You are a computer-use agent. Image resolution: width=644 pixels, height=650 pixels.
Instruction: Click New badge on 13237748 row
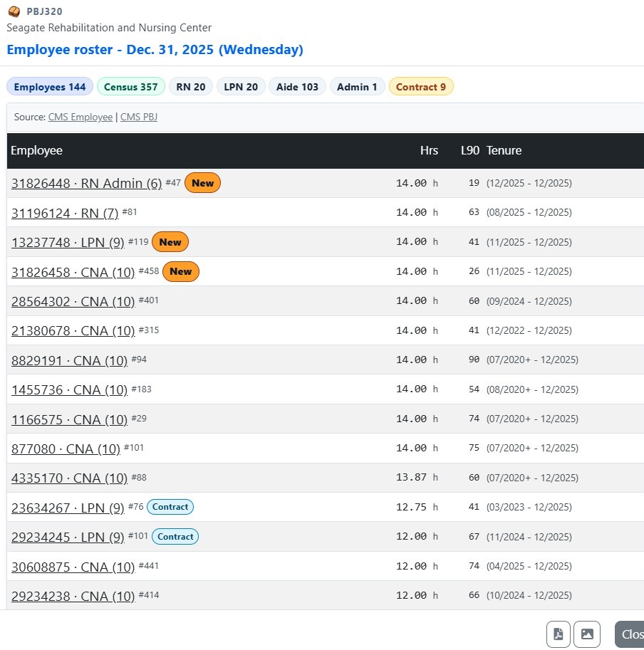pos(170,242)
